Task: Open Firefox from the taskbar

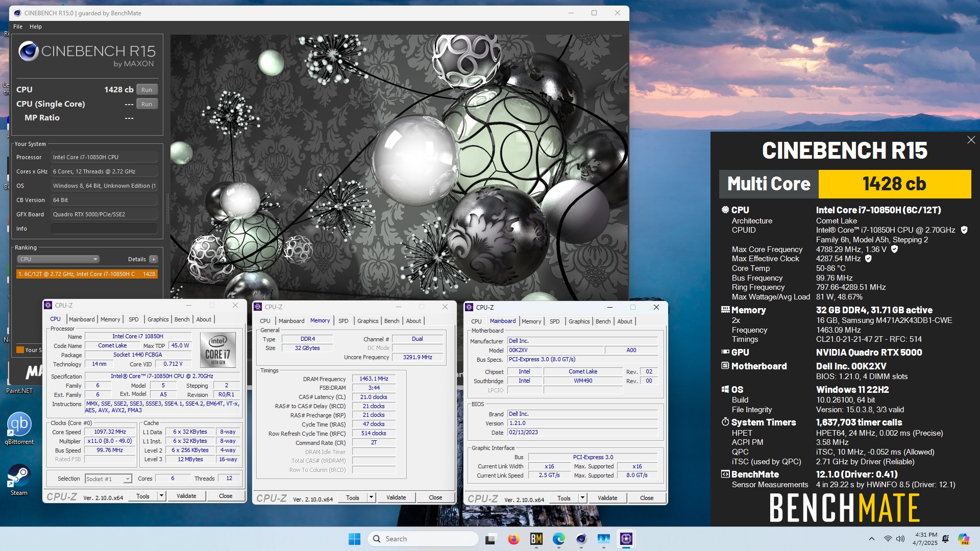Action: pos(513,539)
